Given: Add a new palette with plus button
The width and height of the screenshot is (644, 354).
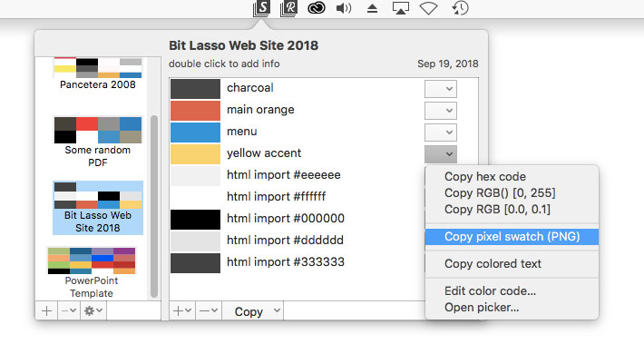Looking at the screenshot, I should pos(46,310).
